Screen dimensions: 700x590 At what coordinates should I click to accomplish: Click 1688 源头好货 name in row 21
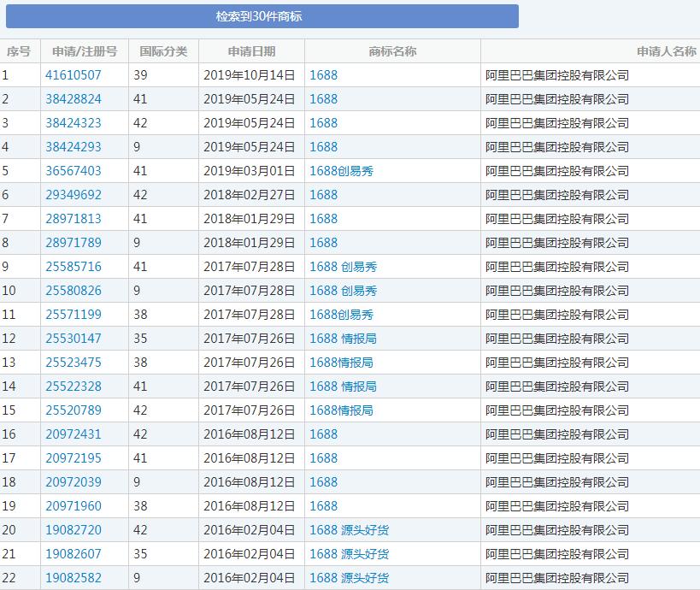click(x=349, y=554)
